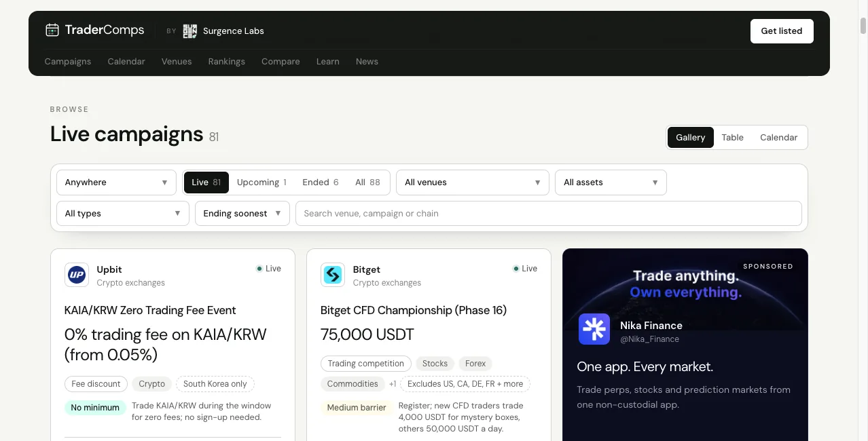Open the Ending soonest sort dropdown

242,214
